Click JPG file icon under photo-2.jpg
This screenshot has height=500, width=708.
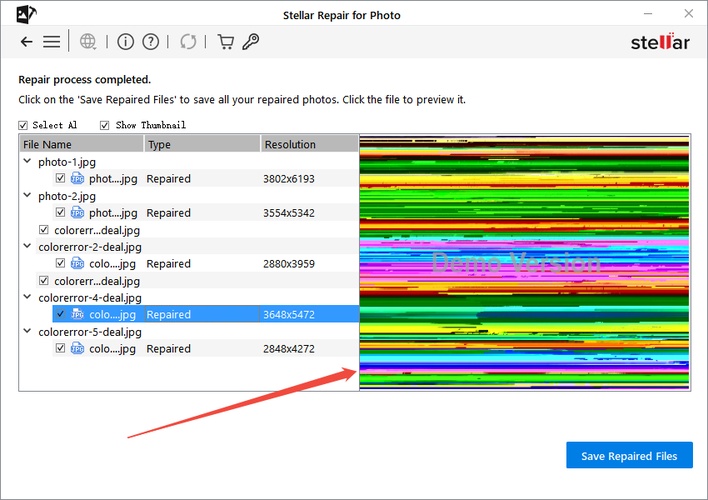coord(77,212)
